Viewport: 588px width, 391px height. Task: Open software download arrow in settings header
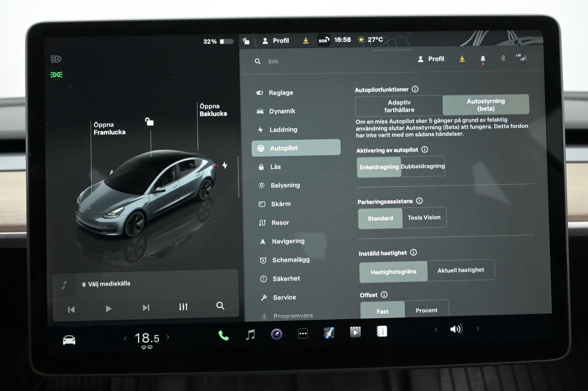(462, 59)
